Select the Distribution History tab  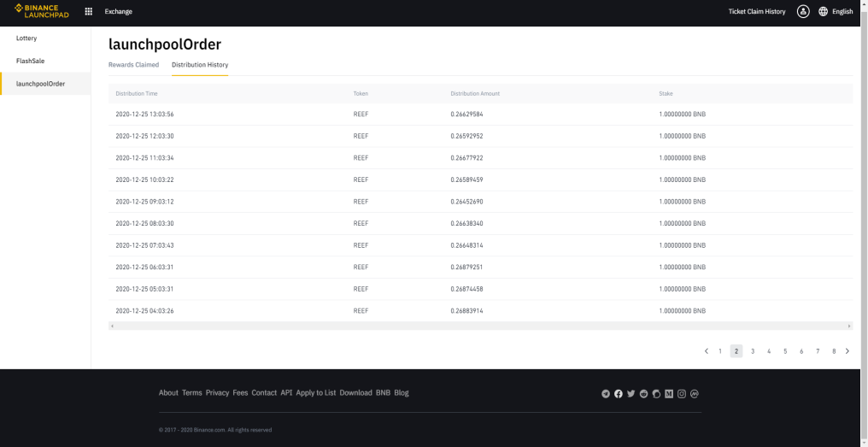200,65
